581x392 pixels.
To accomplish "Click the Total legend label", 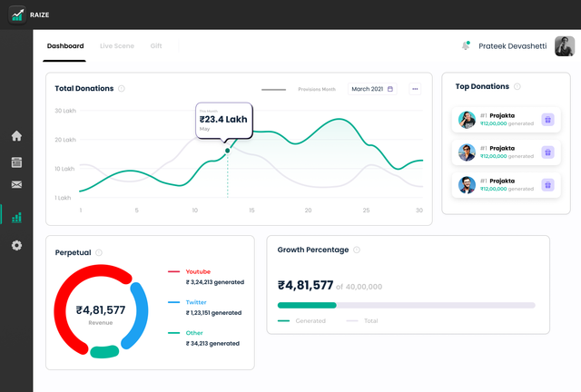I will [x=371, y=321].
